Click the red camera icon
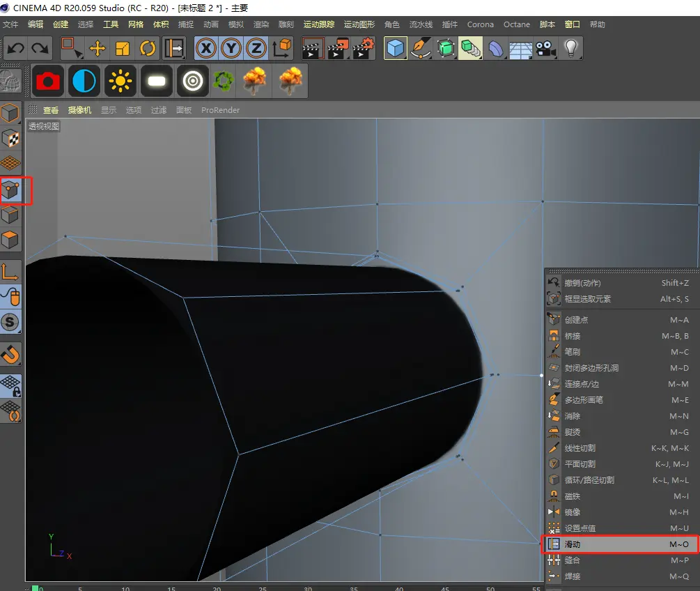 [x=48, y=82]
